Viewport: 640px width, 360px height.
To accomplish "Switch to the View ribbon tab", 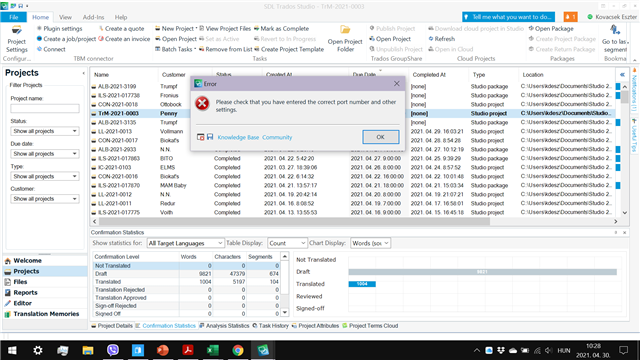I will 65,17.
